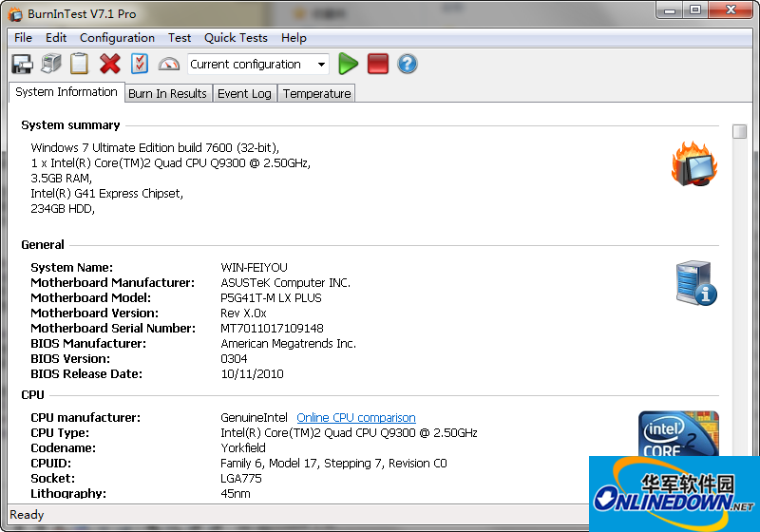Click the clipboard copy toolbar icon
The width and height of the screenshot is (760, 532).
pos(80,64)
